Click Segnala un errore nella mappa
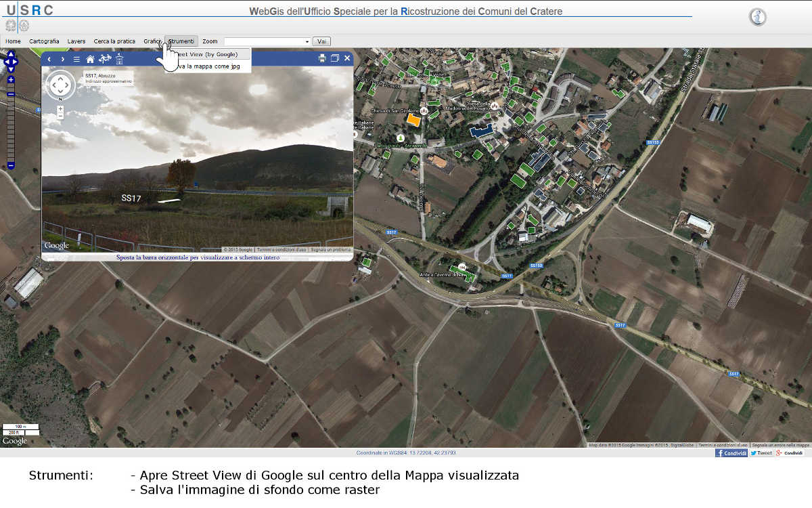This screenshot has height=508, width=812. click(x=781, y=445)
